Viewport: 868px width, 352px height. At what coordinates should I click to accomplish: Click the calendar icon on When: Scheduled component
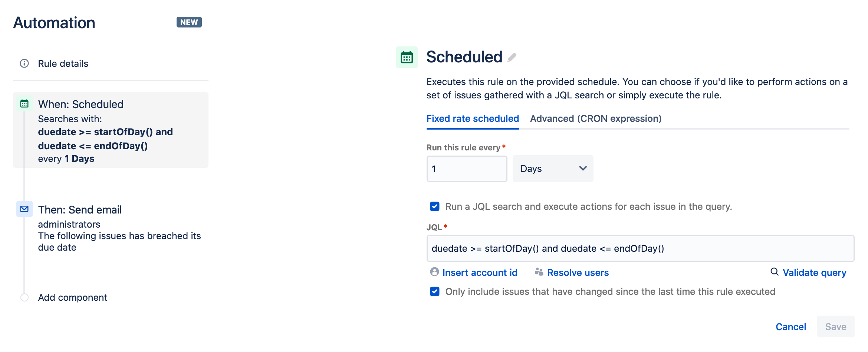pyautogui.click(x=24, y=104)
